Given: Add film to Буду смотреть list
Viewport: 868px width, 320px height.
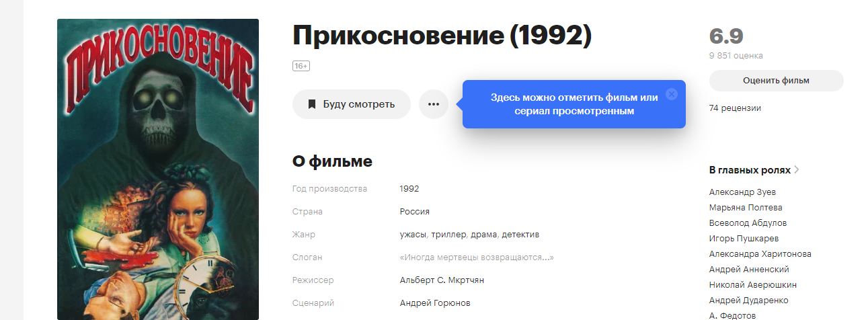Looking at the screenshot, I should (x=352, y=104).
